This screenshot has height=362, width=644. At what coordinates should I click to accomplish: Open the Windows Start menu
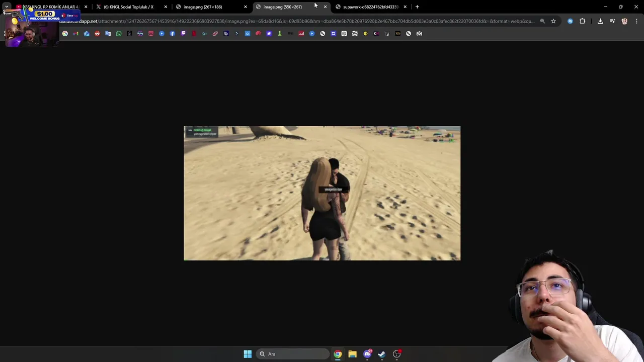click(x=248, y=354)
